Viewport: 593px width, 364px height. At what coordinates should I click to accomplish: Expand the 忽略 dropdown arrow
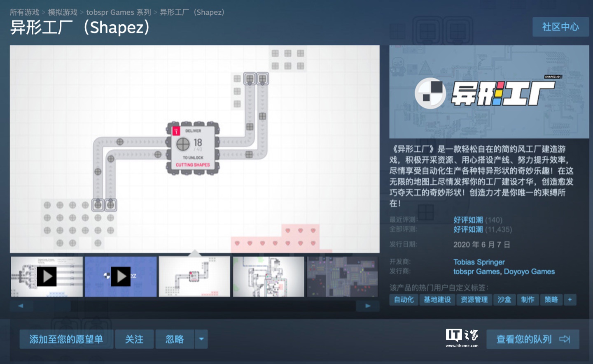[x=201, y=339]
